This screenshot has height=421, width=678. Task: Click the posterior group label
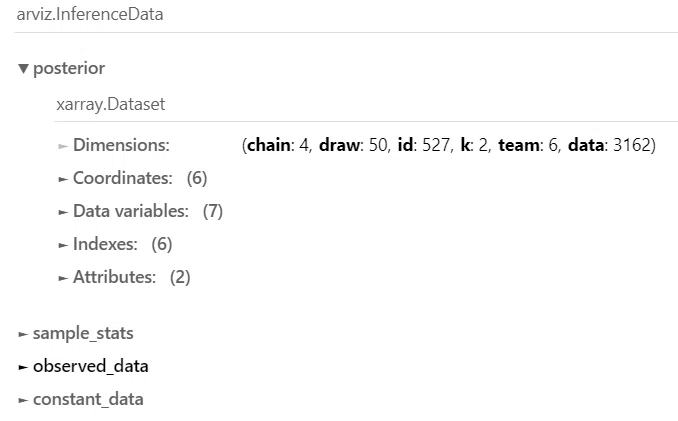coord(69,69)
